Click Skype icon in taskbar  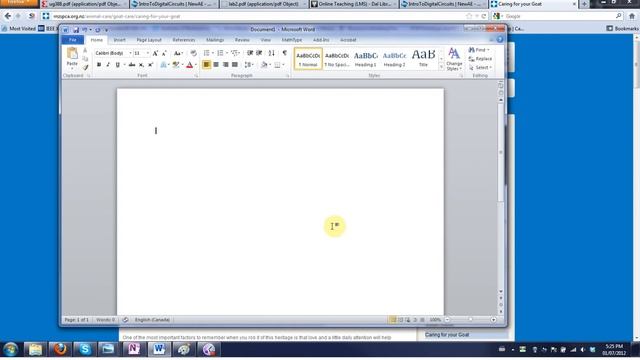pos(84,349)
